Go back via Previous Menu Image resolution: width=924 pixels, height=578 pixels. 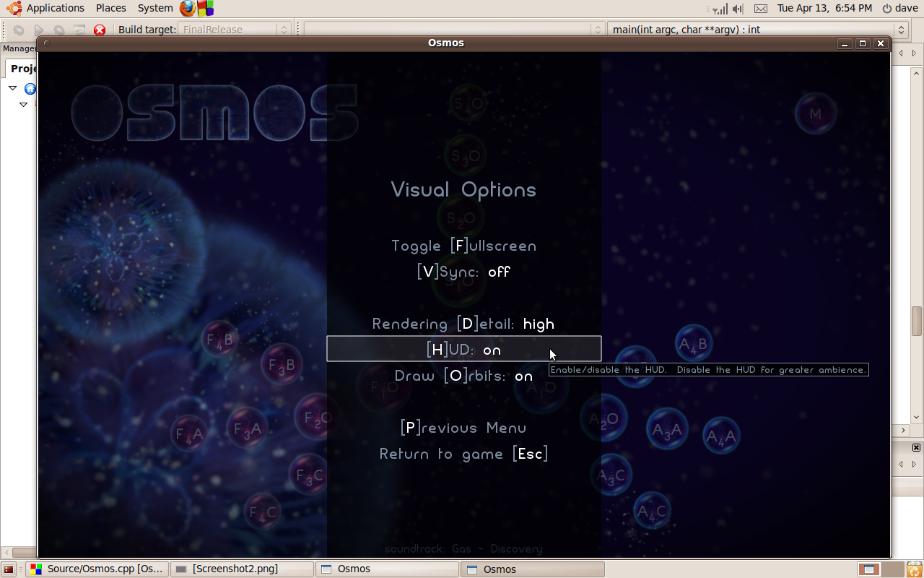[x=463, y=428]
